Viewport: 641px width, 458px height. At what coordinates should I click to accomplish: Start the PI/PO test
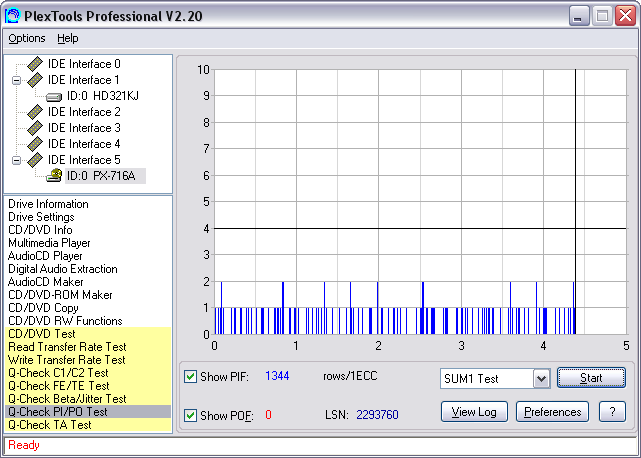coord(591,378)
